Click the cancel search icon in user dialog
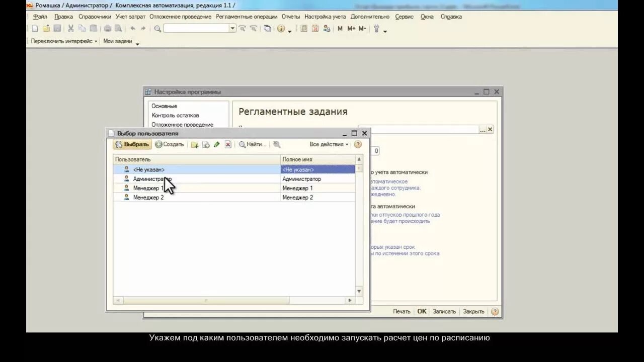 tap(277, 144)
